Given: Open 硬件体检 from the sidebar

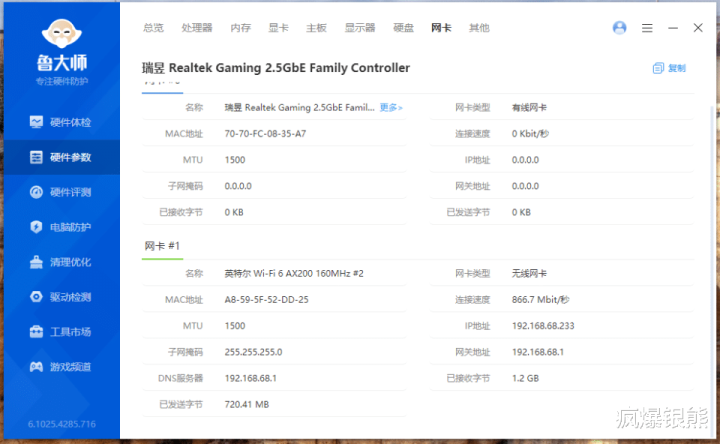Looking at the screenshot, I should pyautogui.click(x=61, y=122).
